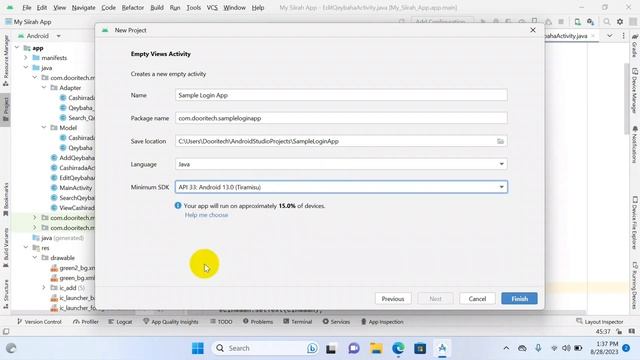Open the TODO tool window
640x360 pixels.
click(221, 322)
